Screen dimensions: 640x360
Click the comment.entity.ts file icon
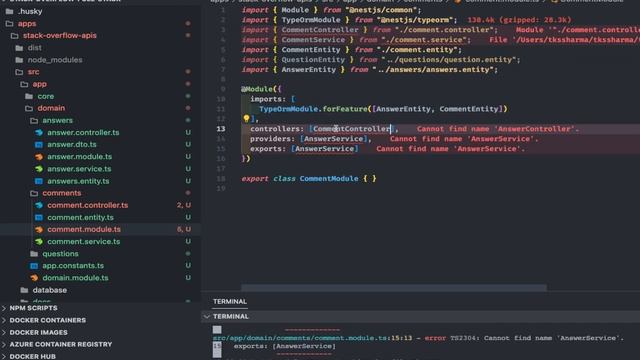[39, 218]
